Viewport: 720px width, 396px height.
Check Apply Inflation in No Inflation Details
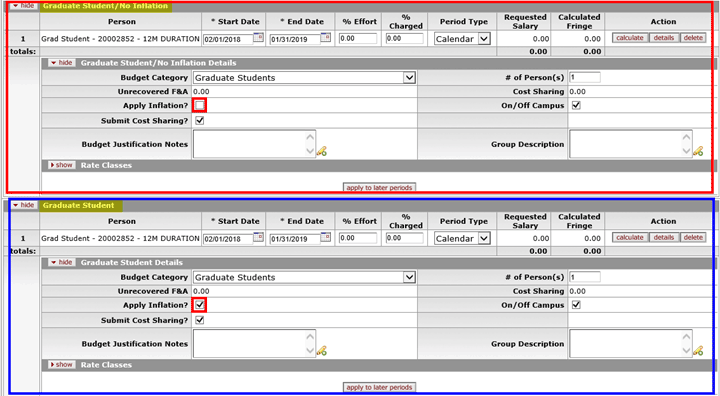[x=200, y=105]
